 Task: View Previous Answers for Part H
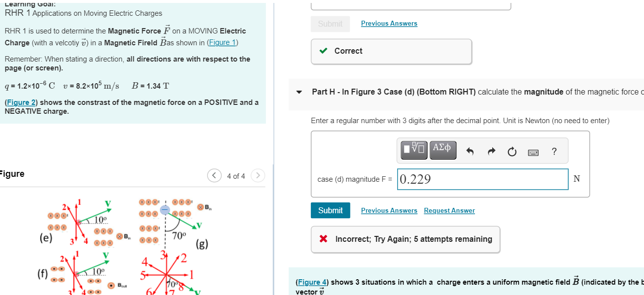[x=389, y=210]
